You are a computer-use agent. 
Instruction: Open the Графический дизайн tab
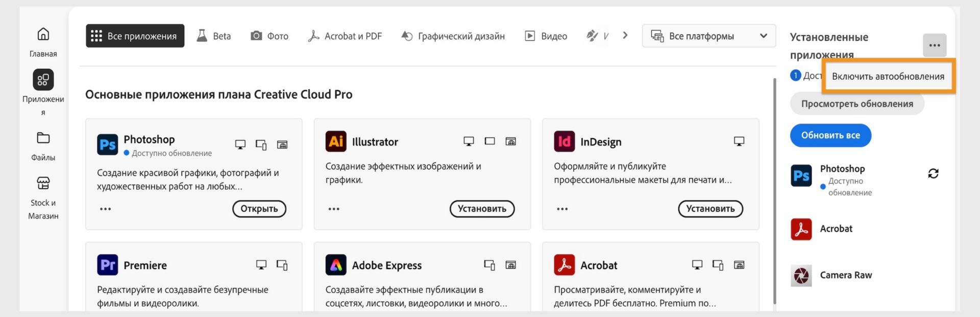pyautogui.click(x=453, y=36)
